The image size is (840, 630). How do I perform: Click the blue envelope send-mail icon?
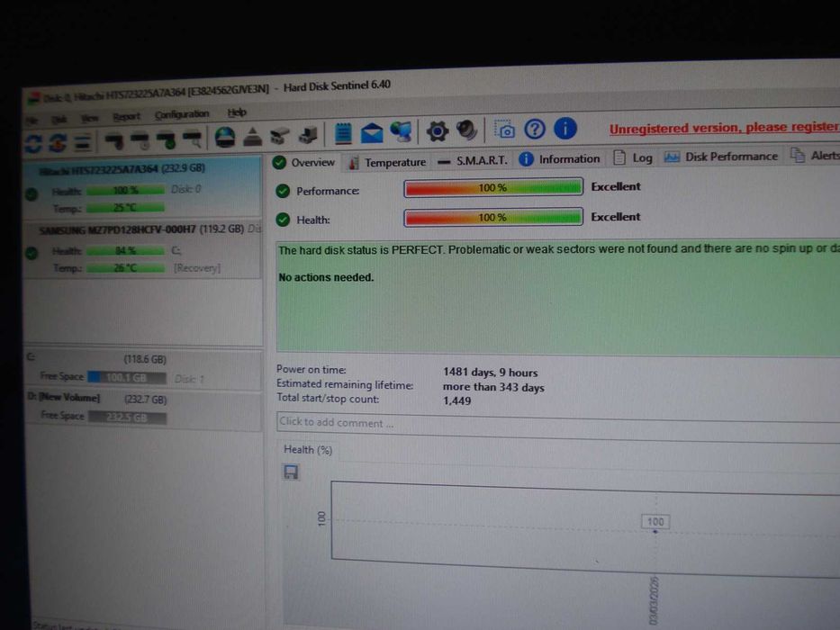(x=372, y=132)
